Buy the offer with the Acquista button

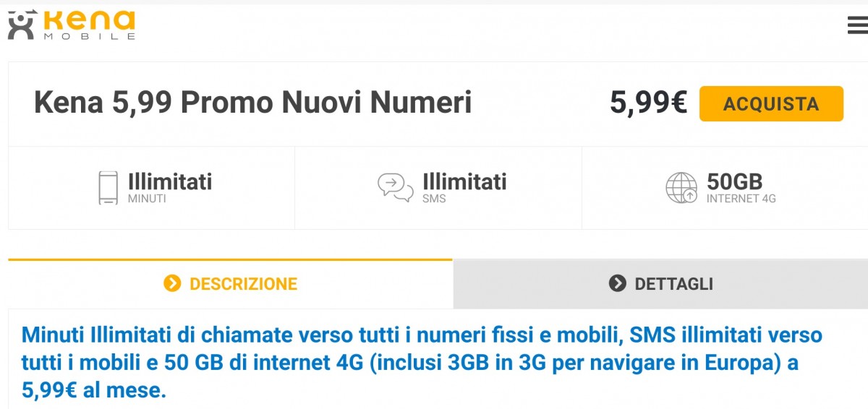[x=771, y=103]
